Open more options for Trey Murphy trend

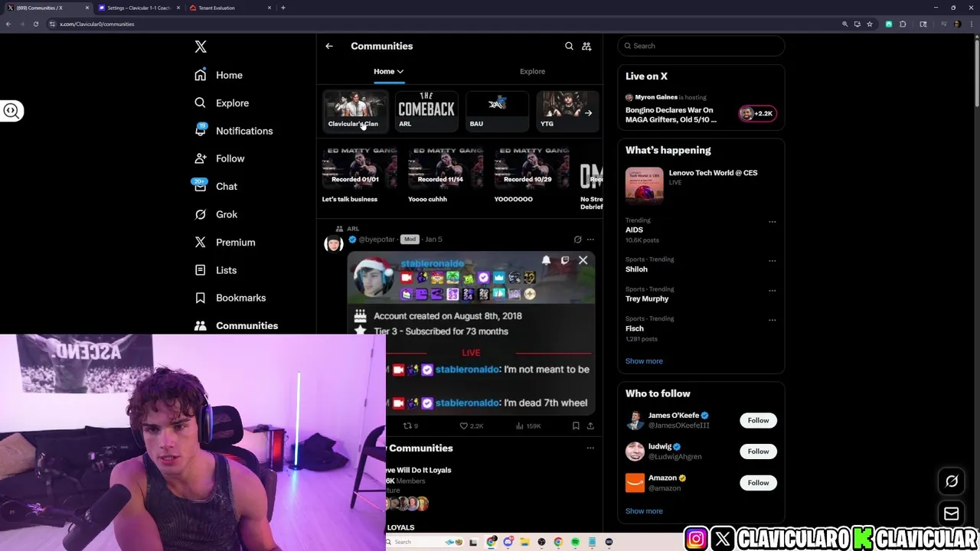click(772, 291)
